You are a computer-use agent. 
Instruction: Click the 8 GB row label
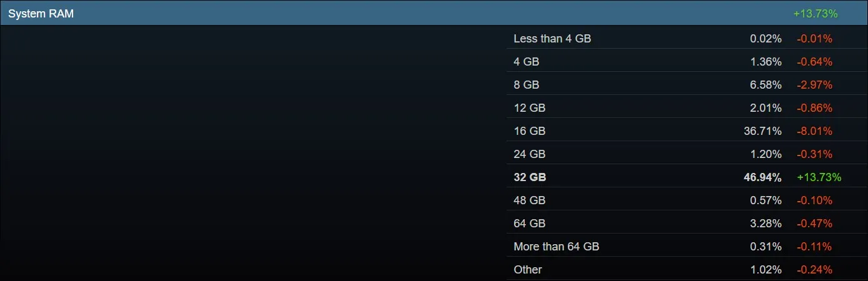[x=527, y=85]
